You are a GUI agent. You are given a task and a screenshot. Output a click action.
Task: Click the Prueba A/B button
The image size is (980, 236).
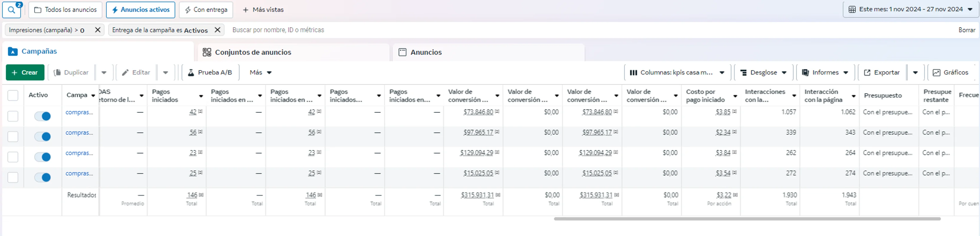tap(210, 72)
